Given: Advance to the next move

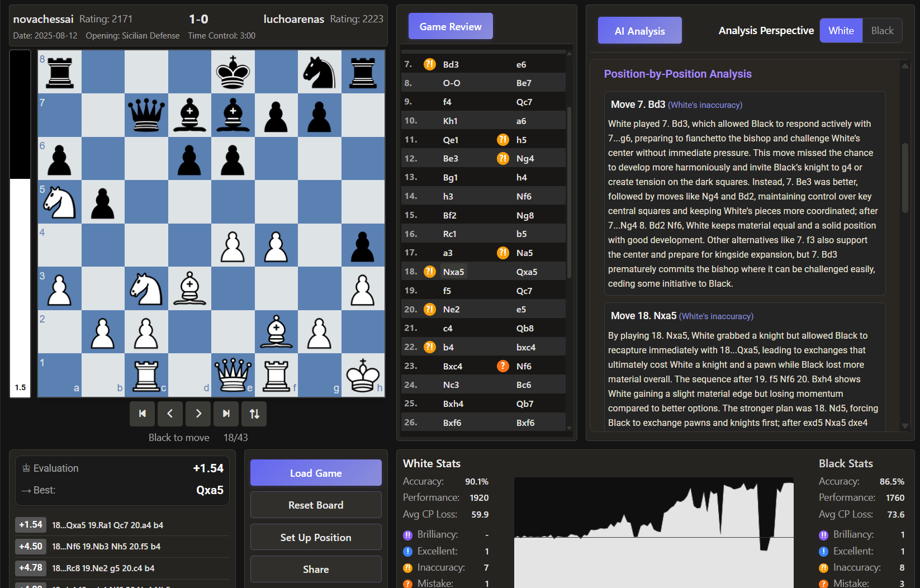Looking at the screenshot, I should click(x=198, y=414).
